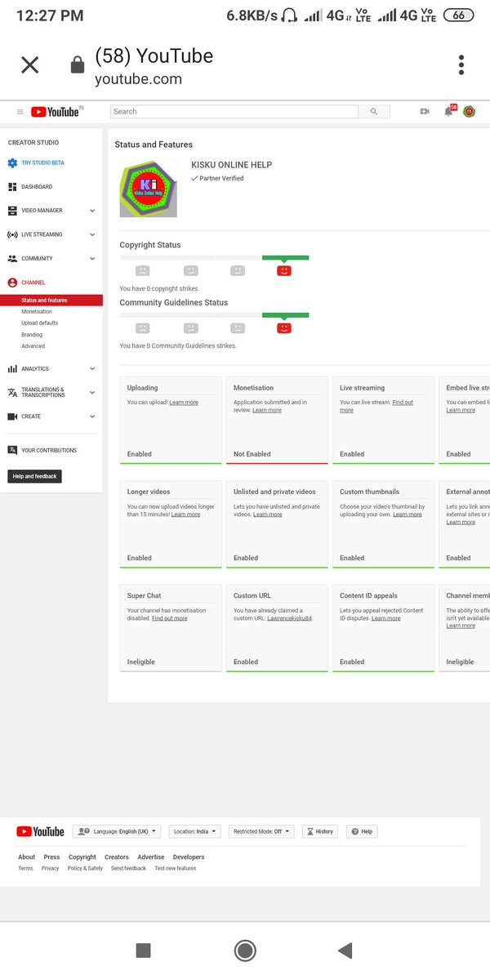Image resolution: width=490 pixels, height=980 pixels.
Task: Click first grey face under Community Guidelines
Action: coord(143,327)
